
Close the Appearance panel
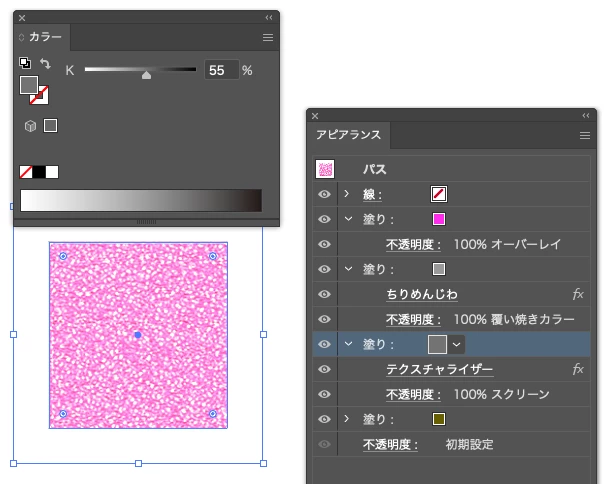[315, 116]
